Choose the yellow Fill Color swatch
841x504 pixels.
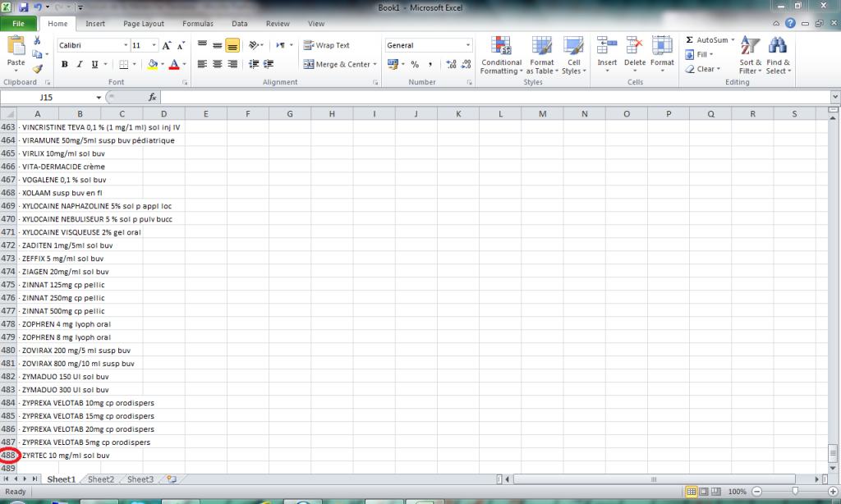[x=153, y=64]
